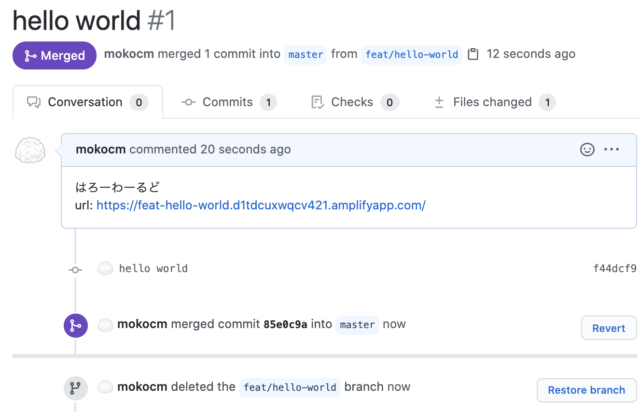Click the small avatar beside the deleted branch line
This screenshot has height=412, width=640.
[x=105, y=387]
